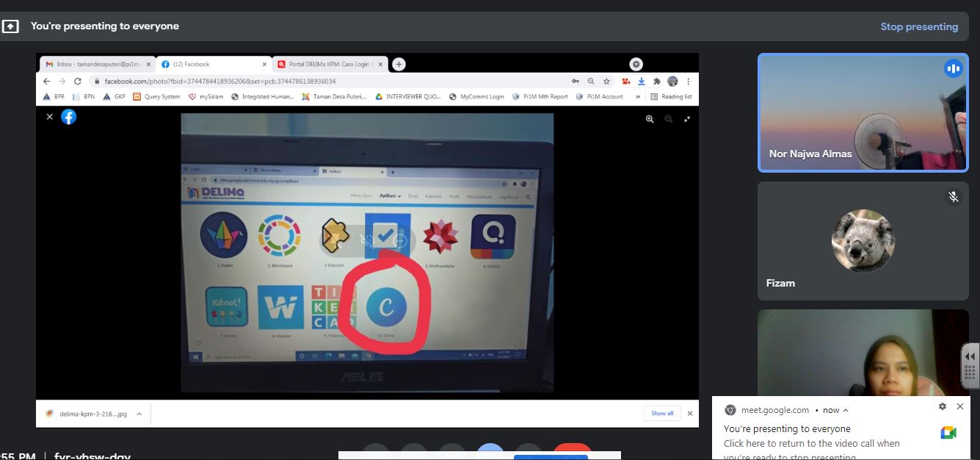Select the (12) Facebook tab
This screenshot has height=460, width=980.
[213, 64]
